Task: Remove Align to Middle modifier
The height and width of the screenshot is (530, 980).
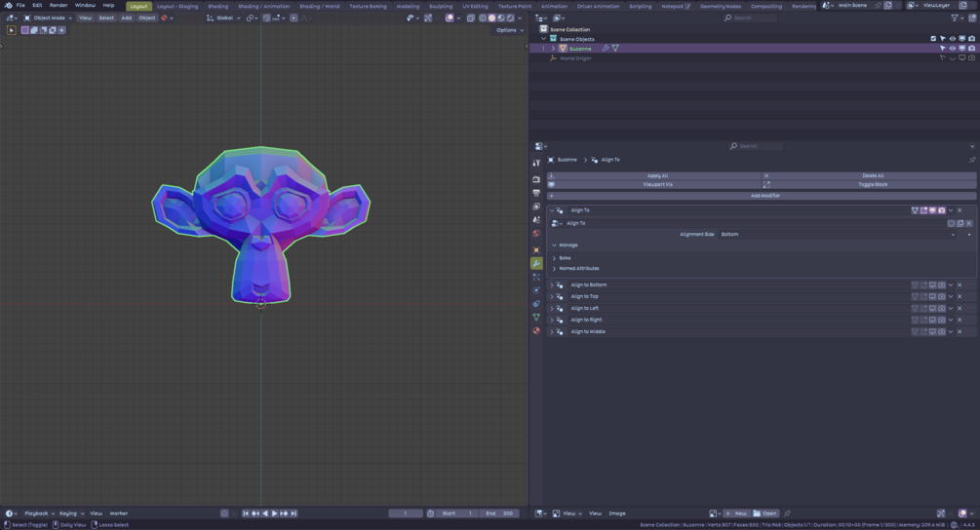Action: click(960, 331)
